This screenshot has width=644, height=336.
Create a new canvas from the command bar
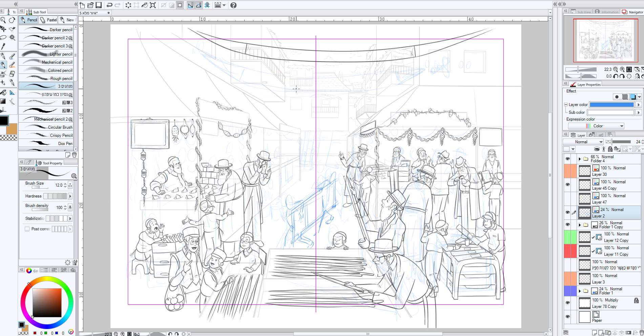(x=82, y=5)
